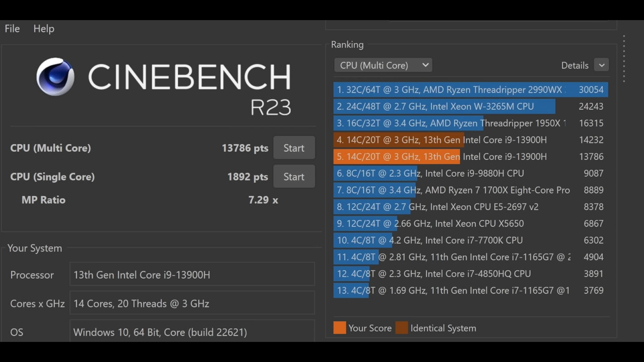Open the CPU (Multi Core) ranking dropdown
The width and height of the screenshot is (644, 362).
click(383, 65)
